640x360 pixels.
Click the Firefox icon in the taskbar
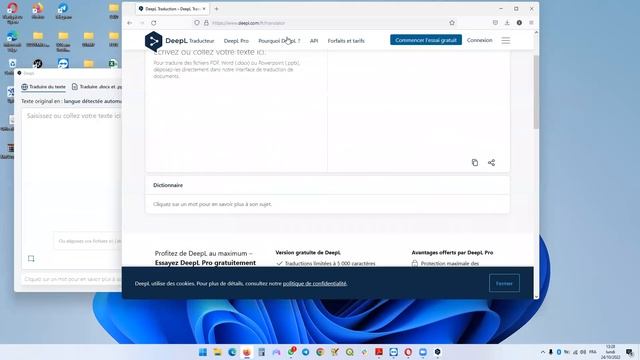point(247,352)
